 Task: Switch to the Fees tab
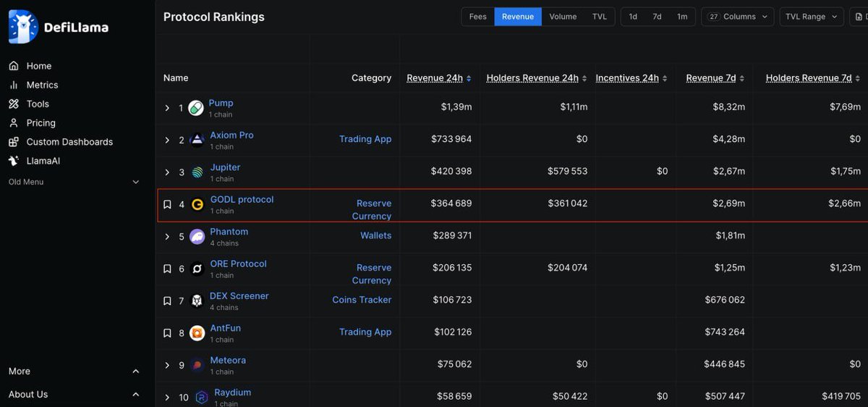(x=478, y=17)
